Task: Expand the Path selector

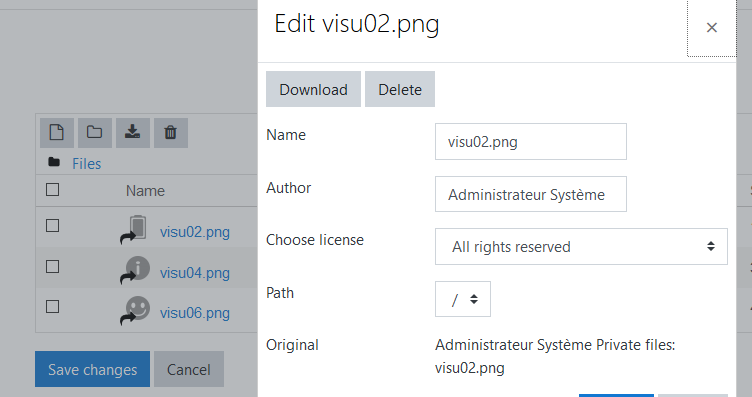Action: 463,299
